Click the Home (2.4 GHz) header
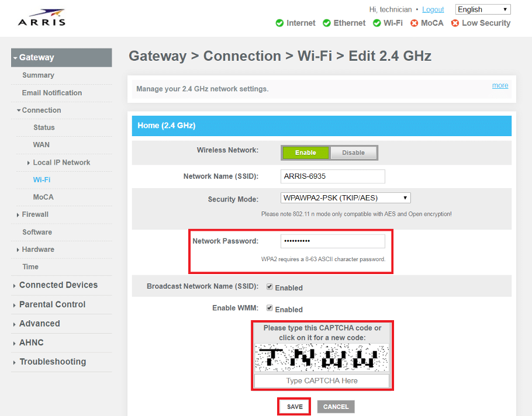This screenshot has width=532, height=416. click(x=322, y=126)
